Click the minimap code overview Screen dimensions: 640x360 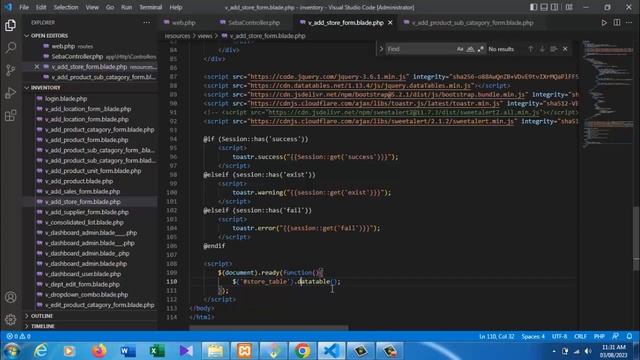[607, 94]
